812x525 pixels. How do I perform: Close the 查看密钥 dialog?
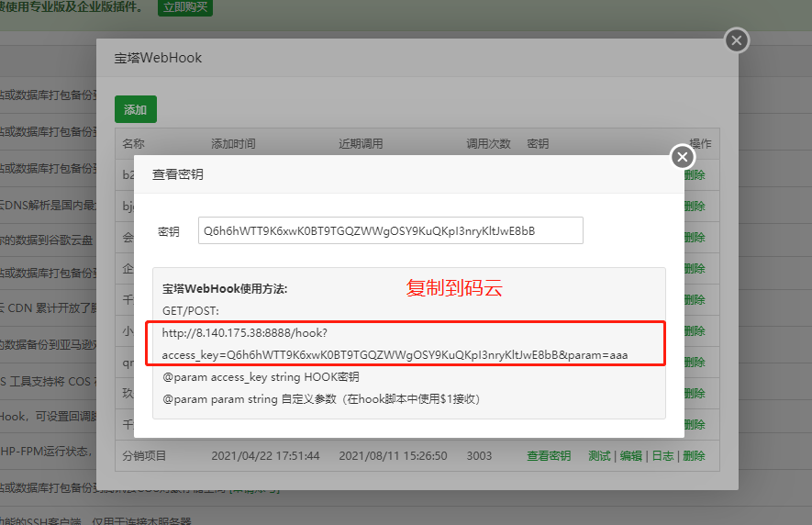pos(682,157)
